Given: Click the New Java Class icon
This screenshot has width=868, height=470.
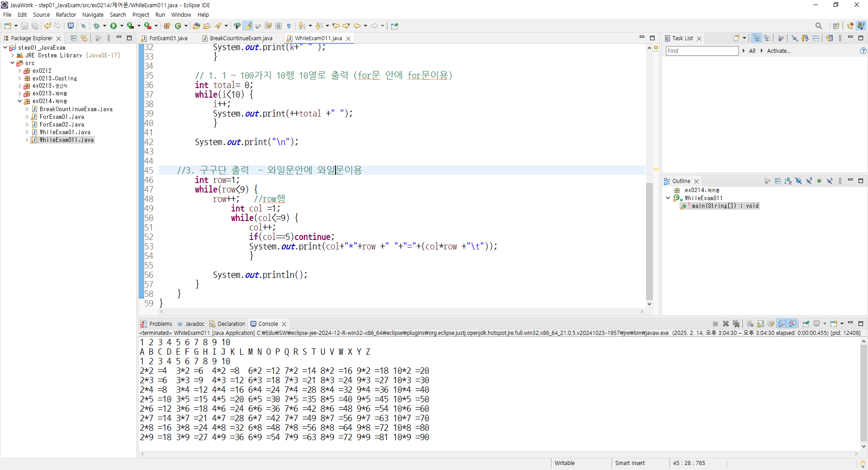Looking at the screenshot, I should 178,26.
